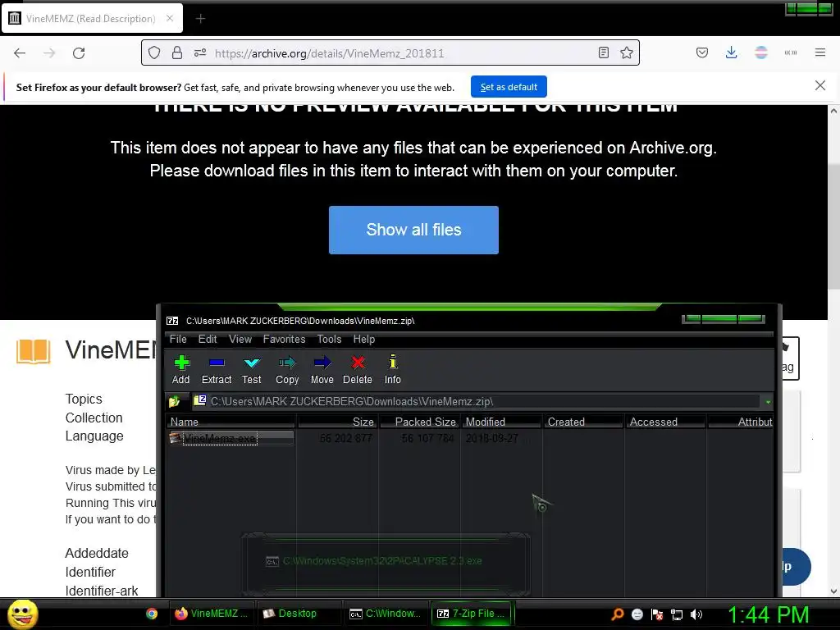Screen dimensions: 840x630
Task: Switch to the C:\Window... console taskbar button
Action: click(x=386, y=614)
